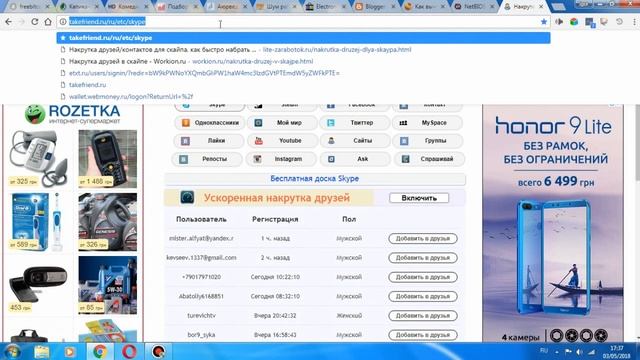Viewport: 640px width, 360px height.
Task: Open the electric toothbrush product for 589 грн
Action: pos(39,222)
